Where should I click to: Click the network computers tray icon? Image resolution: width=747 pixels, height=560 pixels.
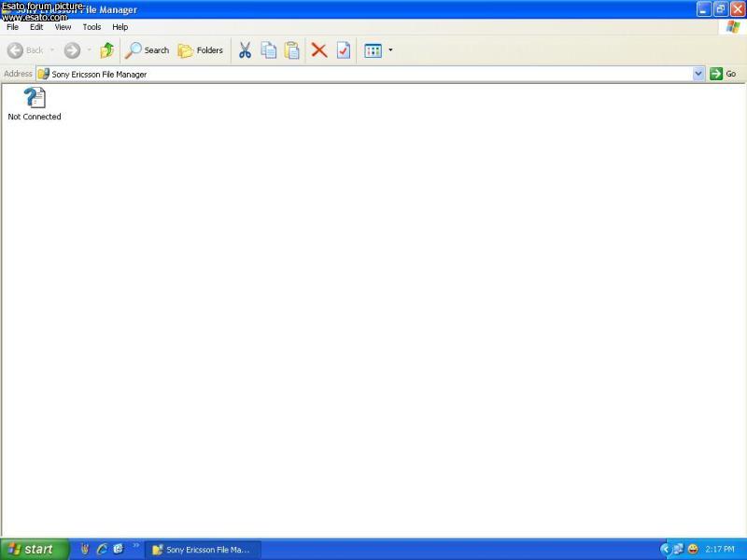678,550
